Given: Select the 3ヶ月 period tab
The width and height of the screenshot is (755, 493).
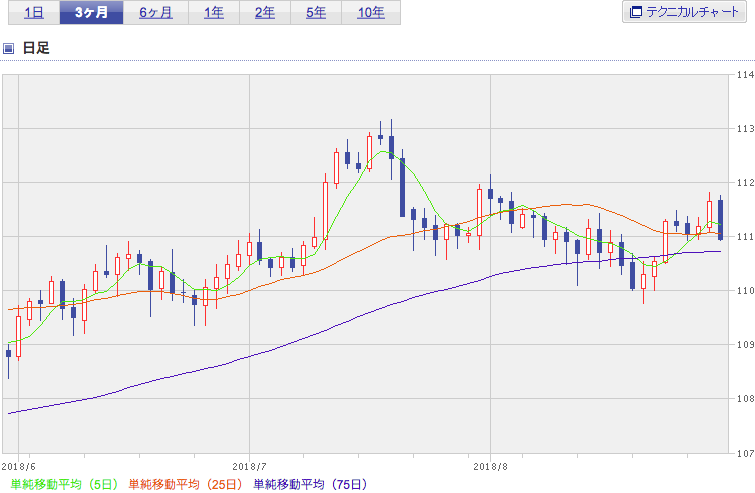Looking at the screenshot, I should click(91, 13).
